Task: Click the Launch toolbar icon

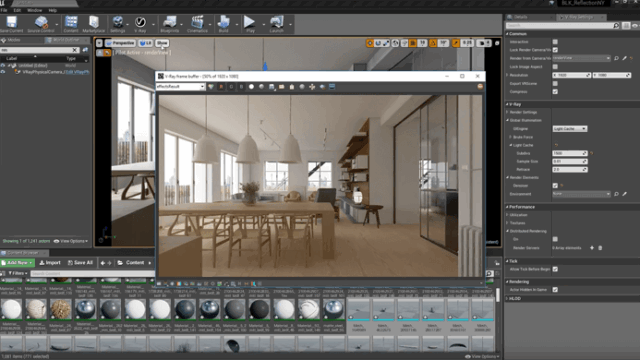Action: tap(276, 24)
